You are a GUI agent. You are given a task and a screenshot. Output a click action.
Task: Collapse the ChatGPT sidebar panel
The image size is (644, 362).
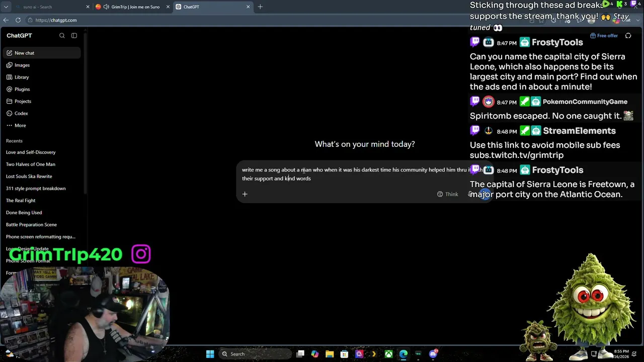(x=74, y=36)
